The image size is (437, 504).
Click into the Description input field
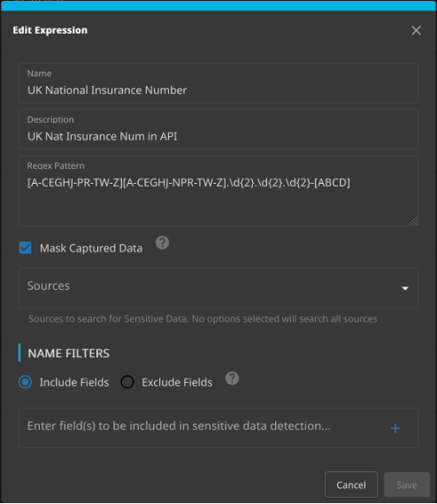(x=218, y=129)
